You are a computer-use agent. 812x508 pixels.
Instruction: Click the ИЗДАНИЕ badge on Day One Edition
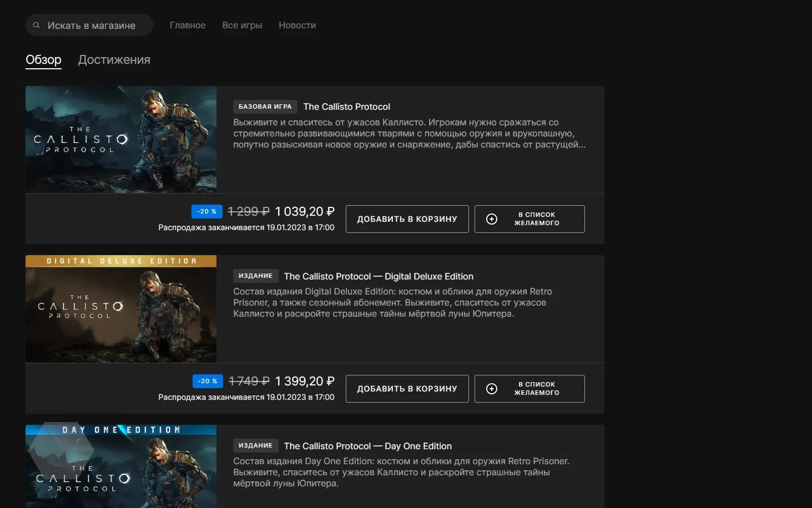pos(255,445)
